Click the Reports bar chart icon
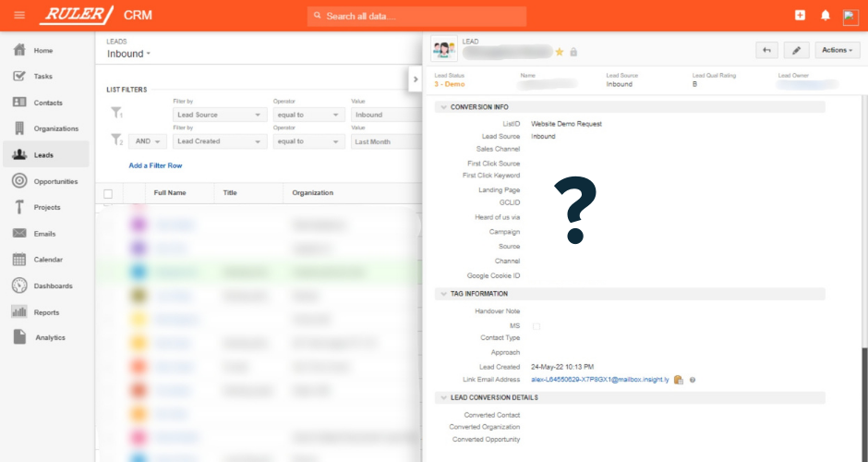868x462 pixels. pyautogui.click(x=19, y=312)
